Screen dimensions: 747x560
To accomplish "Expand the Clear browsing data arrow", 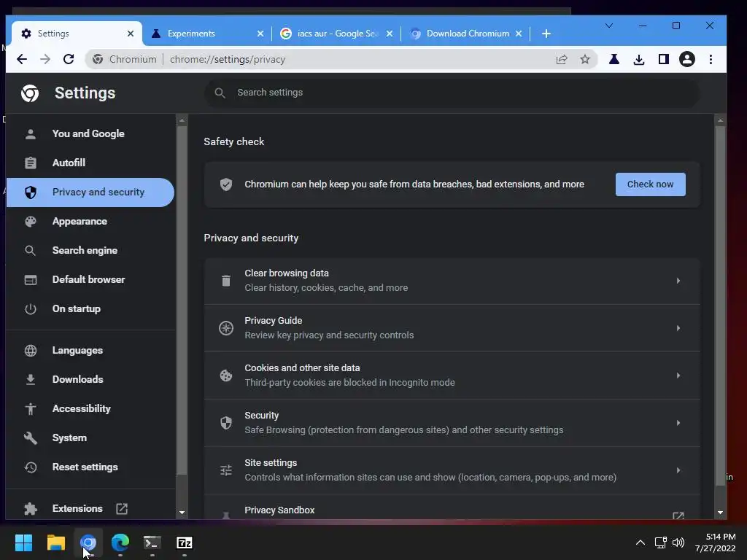I will point(678,281).
